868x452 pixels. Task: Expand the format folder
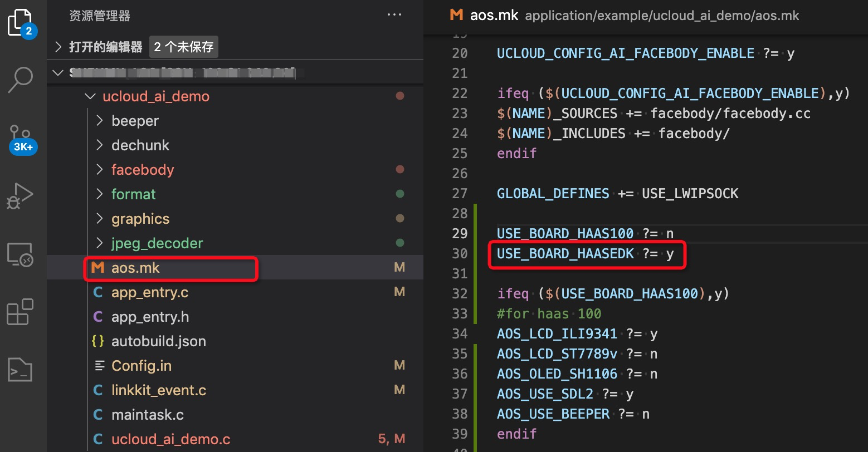click(100, 194)
